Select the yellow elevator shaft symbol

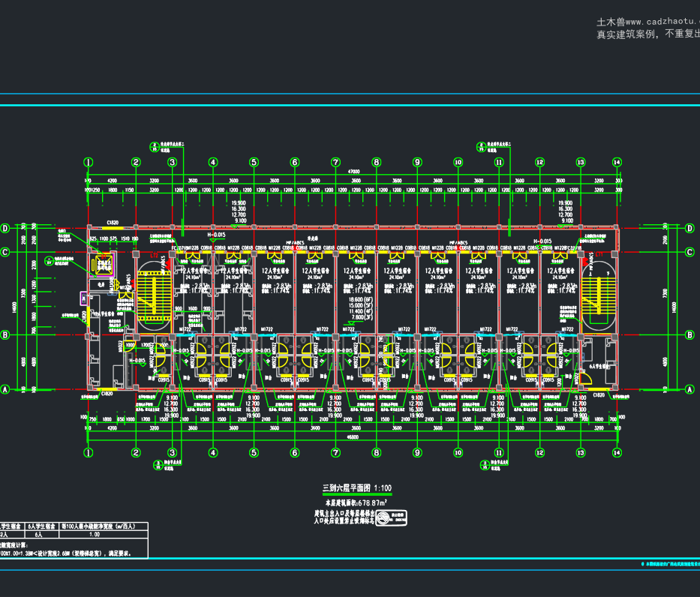[x=104, y=265]
